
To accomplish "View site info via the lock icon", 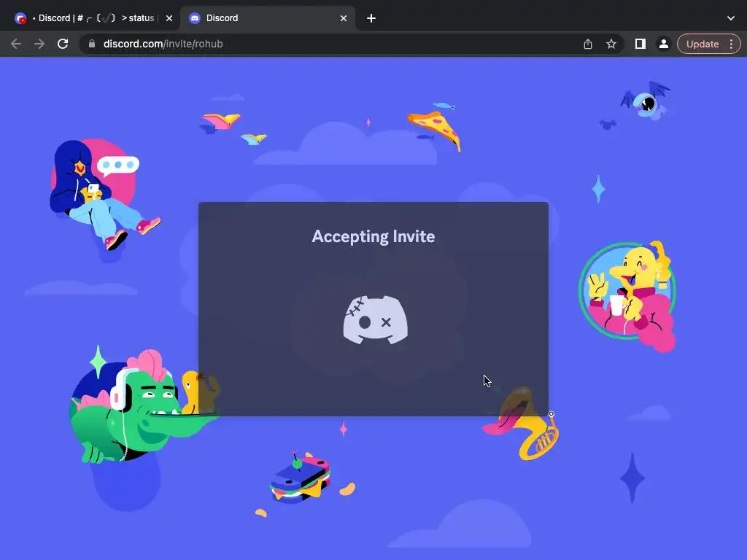I will [x=92, y=44].
